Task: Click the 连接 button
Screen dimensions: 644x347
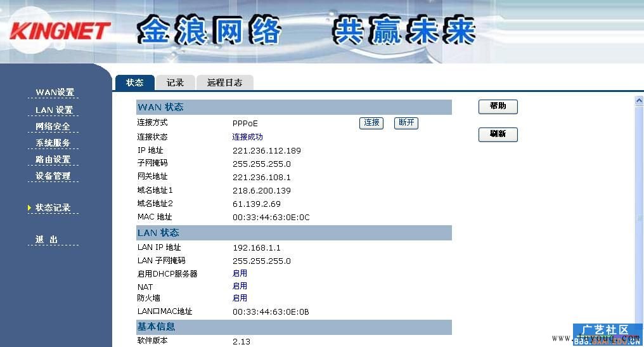Action: tap(371, 123)
